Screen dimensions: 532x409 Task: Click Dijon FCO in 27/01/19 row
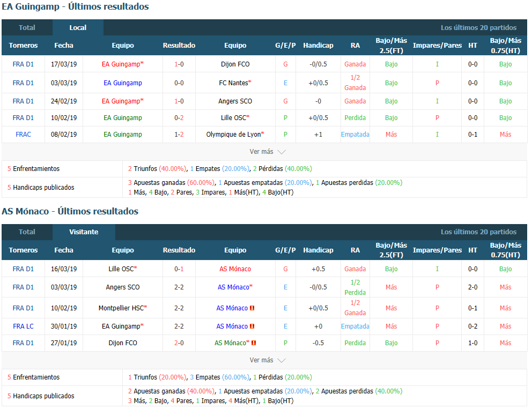coord(122,343)
